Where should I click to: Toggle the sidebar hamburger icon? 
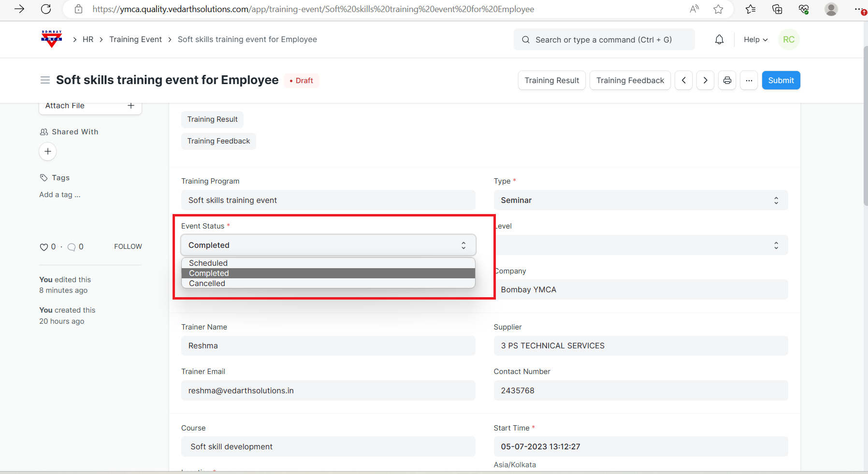click(45, 80)
